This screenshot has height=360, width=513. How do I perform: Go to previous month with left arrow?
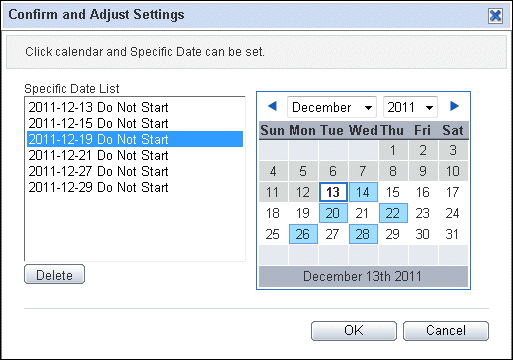272,106
